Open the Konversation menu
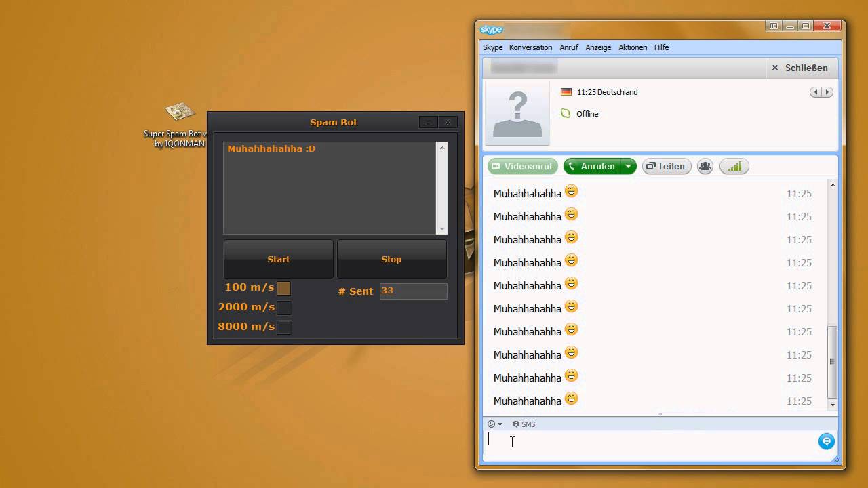Screen dimensions: 868x488 click(x=530, y=47)
